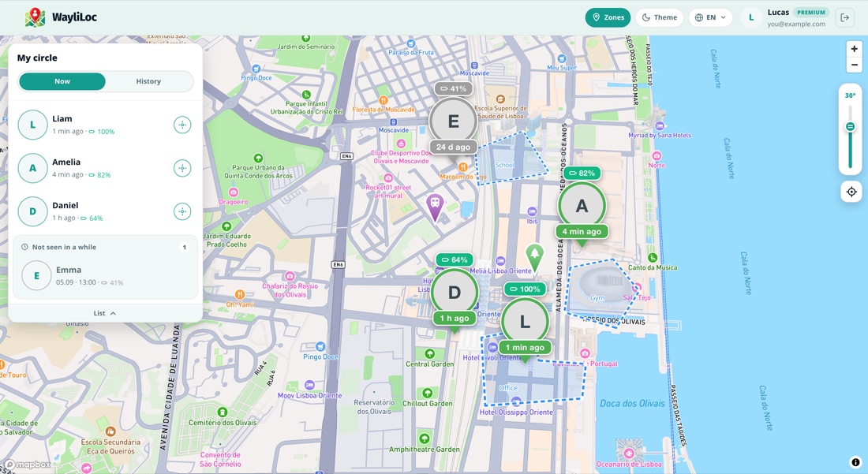Switch to the History tab
The height and width of the screenshot is (474, 868).
(148, 81)
